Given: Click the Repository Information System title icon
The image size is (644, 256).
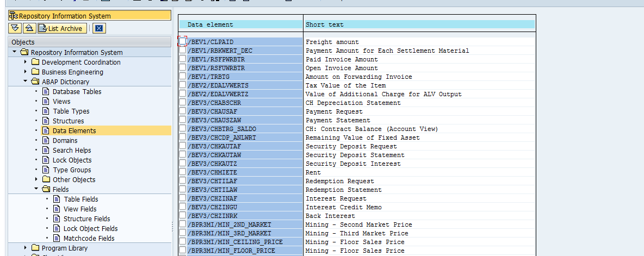Looking at the screenshot, I should tap(14, 16).
